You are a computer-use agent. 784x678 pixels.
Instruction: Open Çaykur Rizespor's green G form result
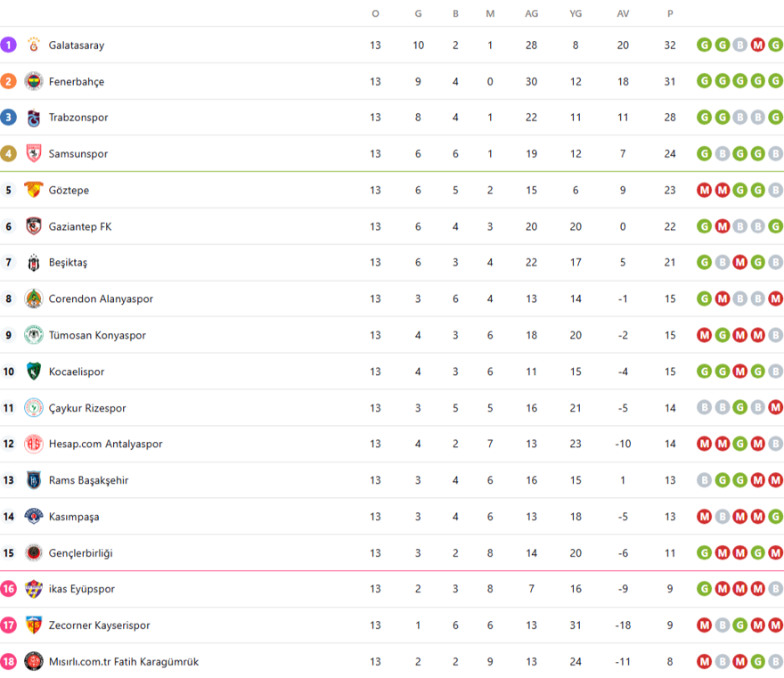pos(740,408)
